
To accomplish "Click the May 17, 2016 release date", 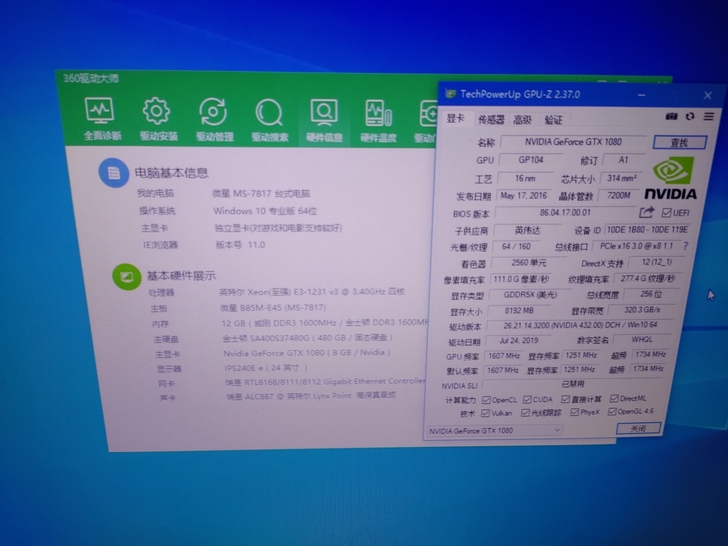I will click(524, 195).
